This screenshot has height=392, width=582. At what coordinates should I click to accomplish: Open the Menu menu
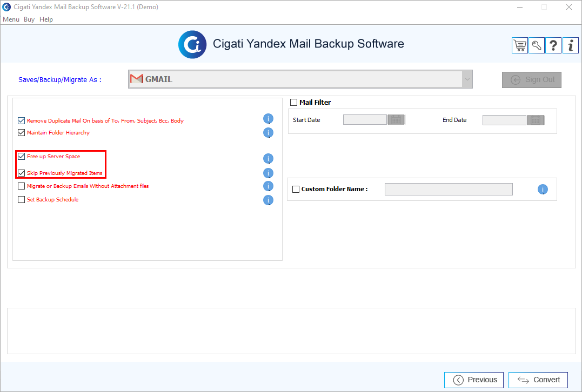coord(11,19)
